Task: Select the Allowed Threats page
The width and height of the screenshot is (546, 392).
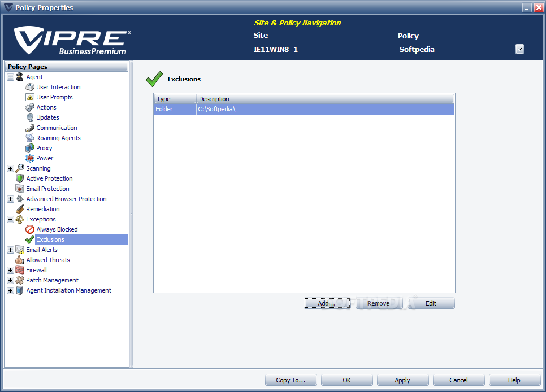Action: [x=48, y=260]
